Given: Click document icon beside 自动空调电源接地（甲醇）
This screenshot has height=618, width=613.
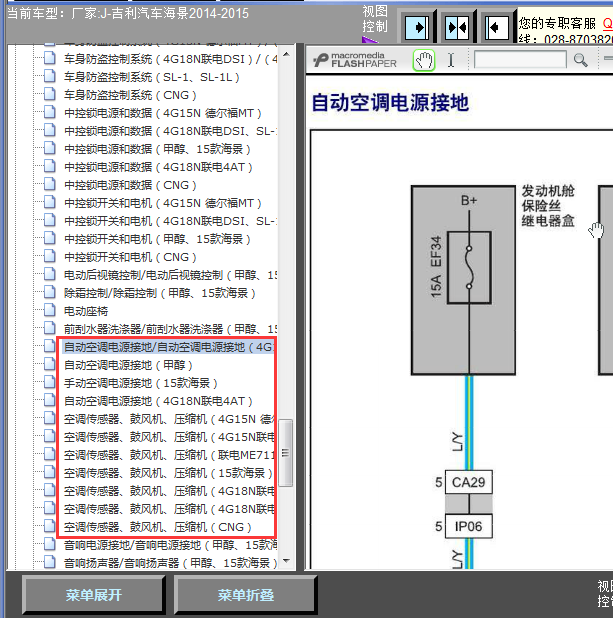Looking at the screenshot, I should [x=50, y=364].
